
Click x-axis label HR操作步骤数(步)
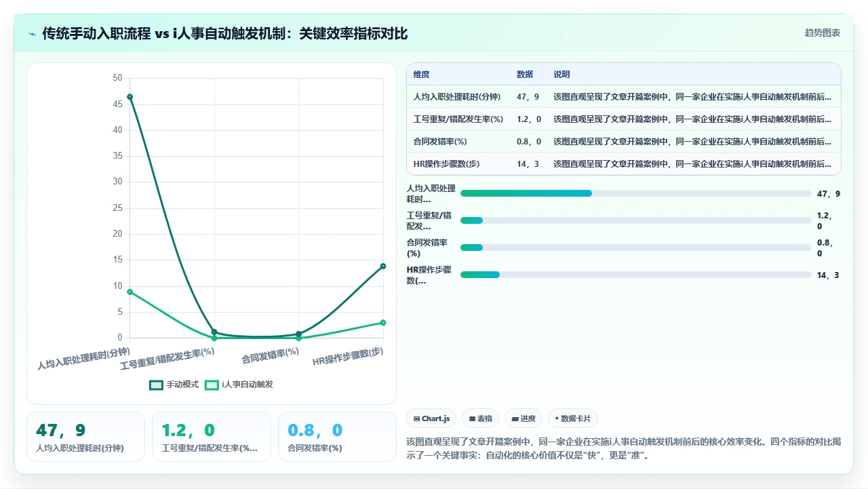coord(348,357)
